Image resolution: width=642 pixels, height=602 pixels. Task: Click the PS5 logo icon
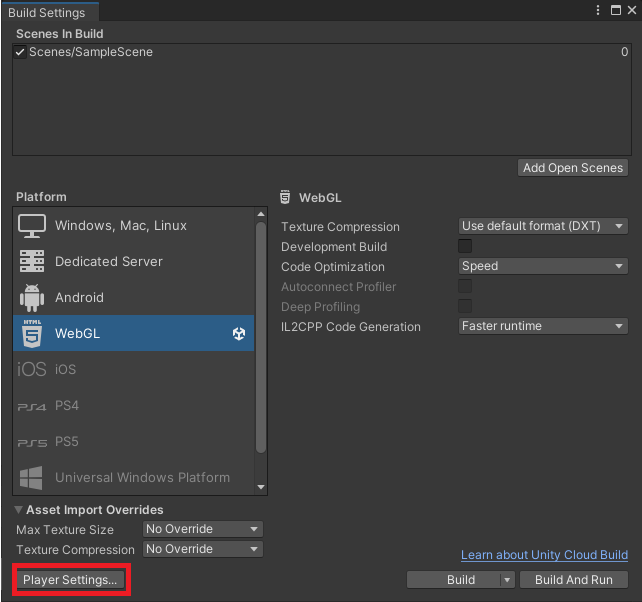click(32, 443)
